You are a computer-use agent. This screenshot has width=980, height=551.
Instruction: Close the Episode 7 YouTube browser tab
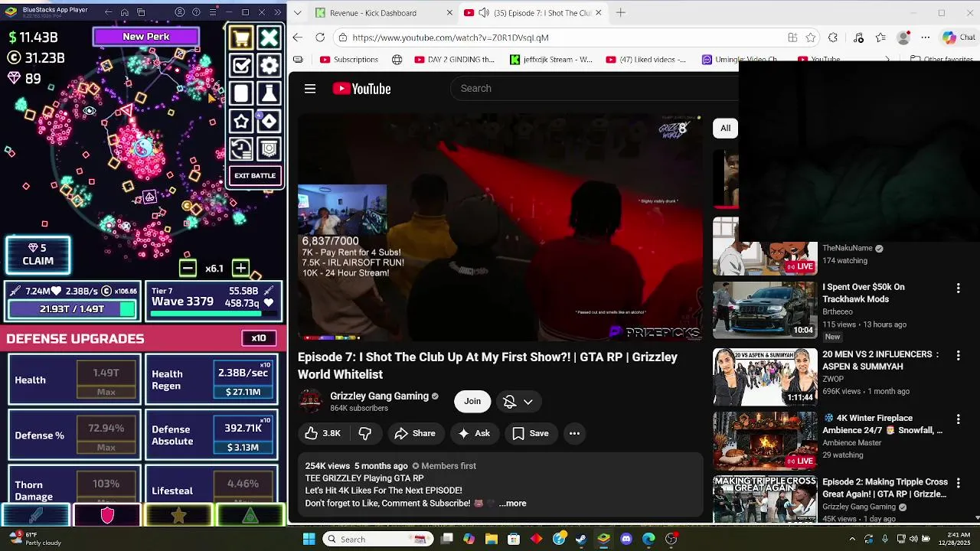pos(599,13)
